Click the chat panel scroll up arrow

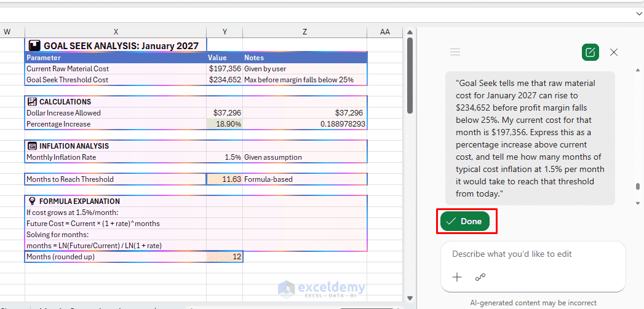pos(637,69)
